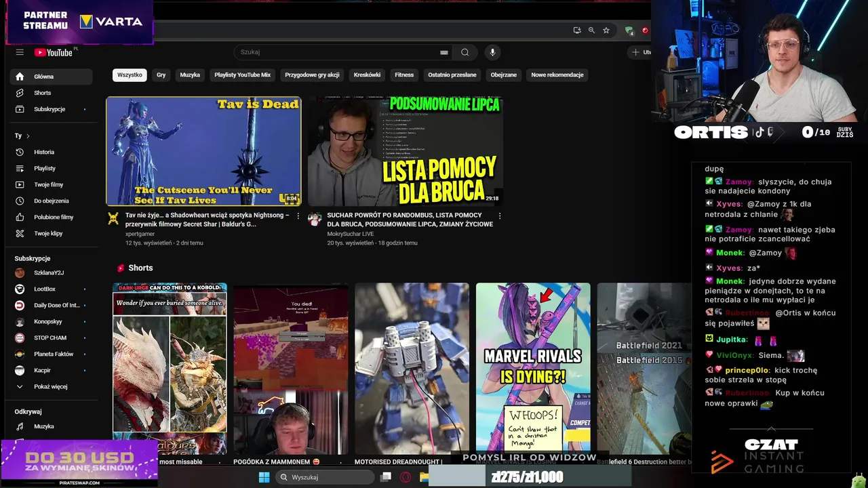Open the Planeta Faktów subscription channel

click(51, 354)
